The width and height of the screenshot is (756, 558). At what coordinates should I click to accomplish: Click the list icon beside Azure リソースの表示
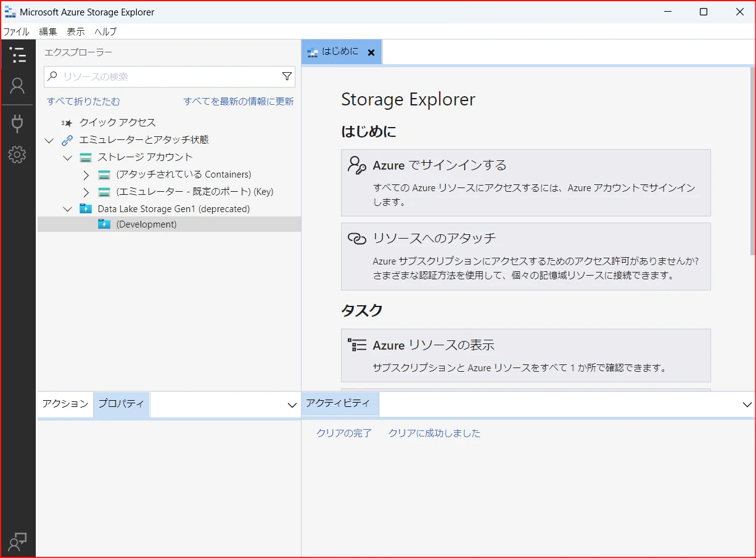(x=356, y=345)
